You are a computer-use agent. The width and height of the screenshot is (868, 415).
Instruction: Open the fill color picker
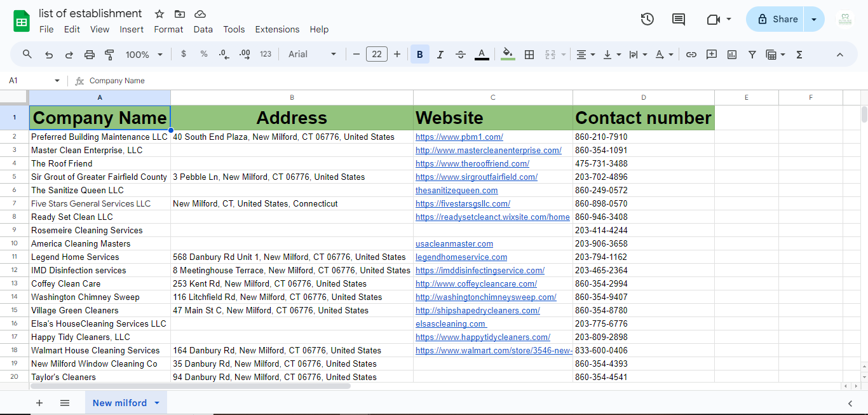tap(508, 55)
